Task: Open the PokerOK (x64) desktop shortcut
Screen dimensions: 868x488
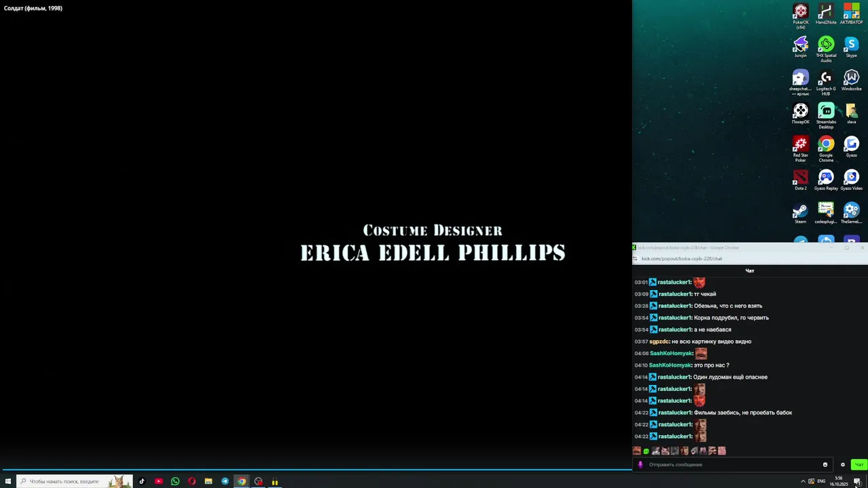Action: (801, 16)
